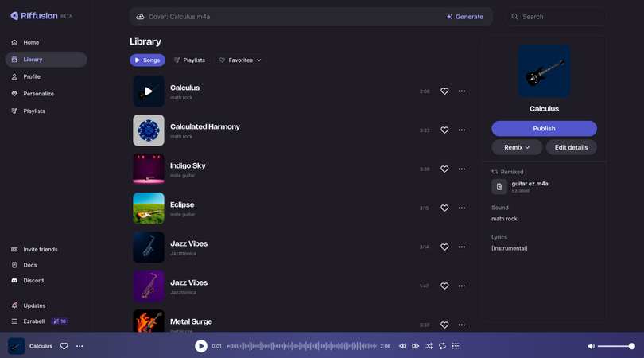Click the Cover: Calculus.m4a prompt field
The width and height of the screenshot is (644, 358).
click(288, 17)
